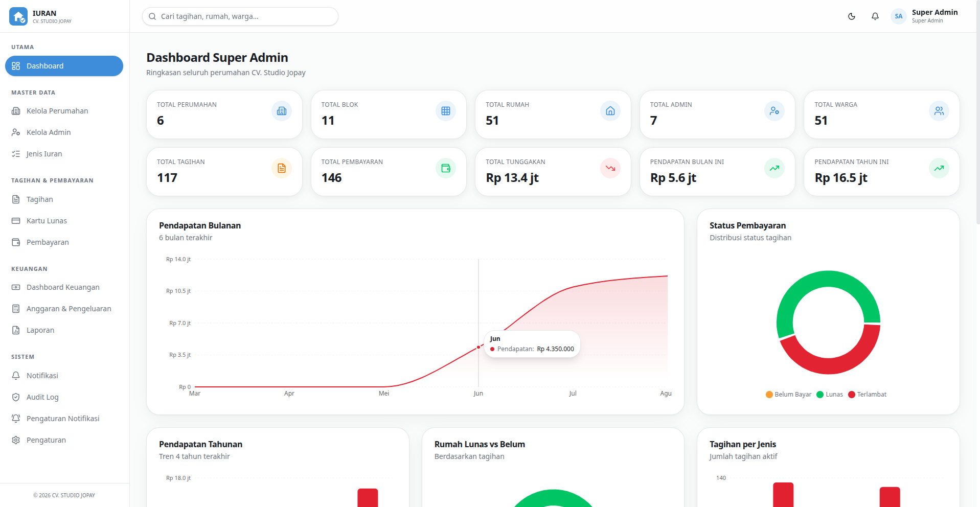Select the Total Tagihan value 117
Screen dimensions: 980x507
(x=167, y=178)
